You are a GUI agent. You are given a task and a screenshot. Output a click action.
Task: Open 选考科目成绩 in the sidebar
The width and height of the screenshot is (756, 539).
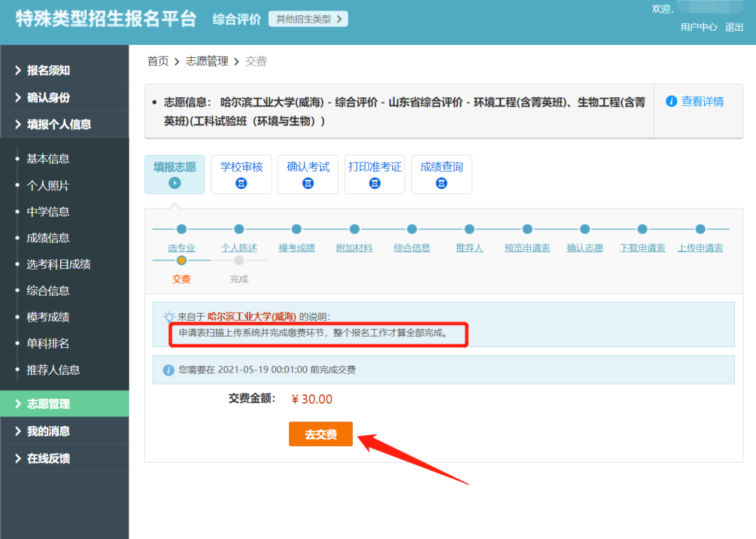[58, 264]
